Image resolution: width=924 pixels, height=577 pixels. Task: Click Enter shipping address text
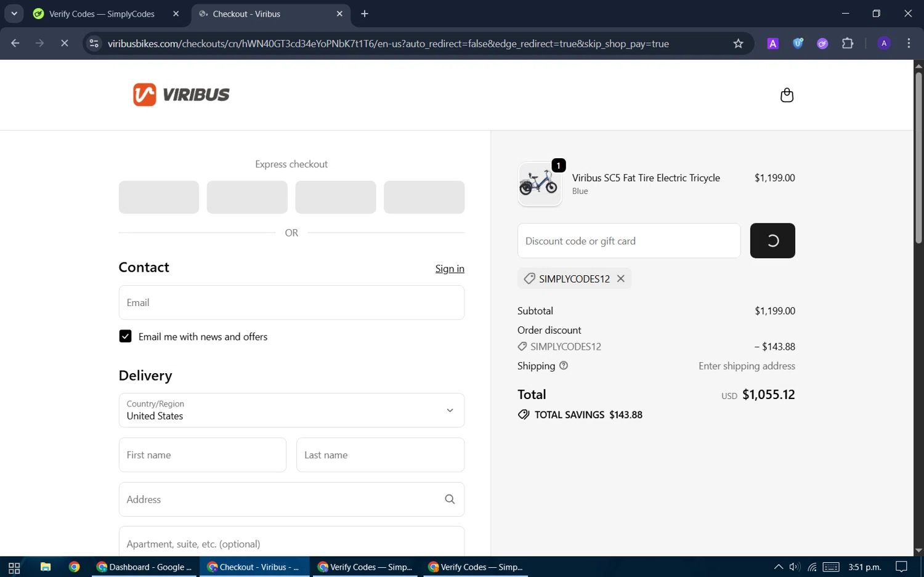tap(747, 366)
